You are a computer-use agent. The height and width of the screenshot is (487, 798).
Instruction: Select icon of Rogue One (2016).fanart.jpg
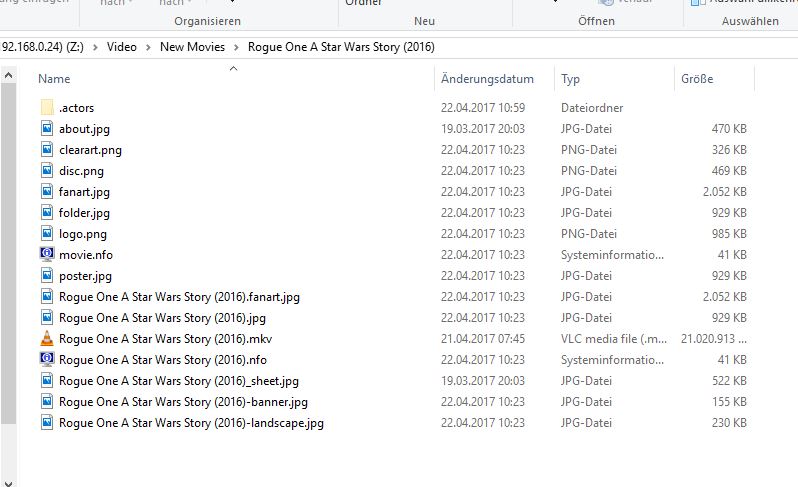47,297
